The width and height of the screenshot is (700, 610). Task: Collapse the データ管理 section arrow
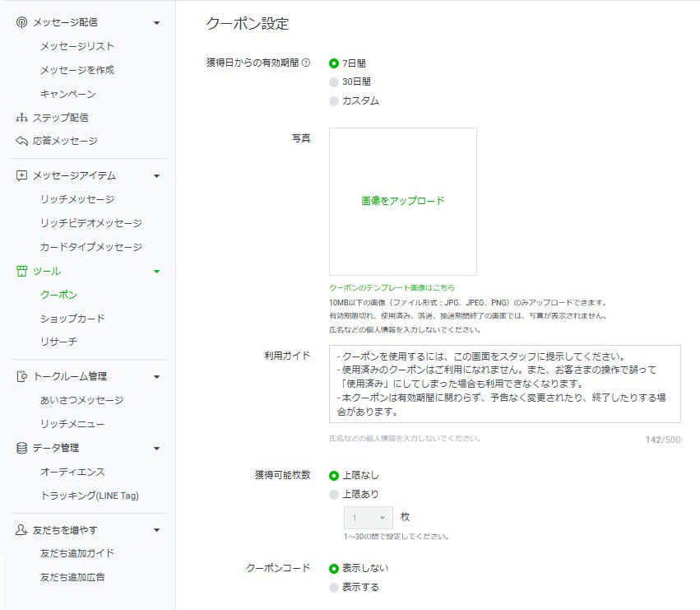[x=156, y=449]
